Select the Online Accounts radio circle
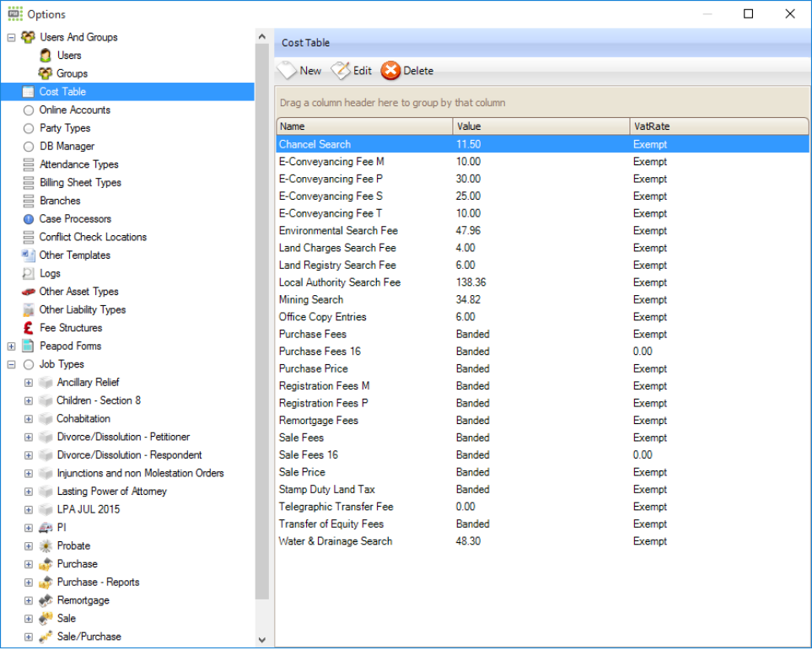 pyautogui.click(x=29, y=110)
